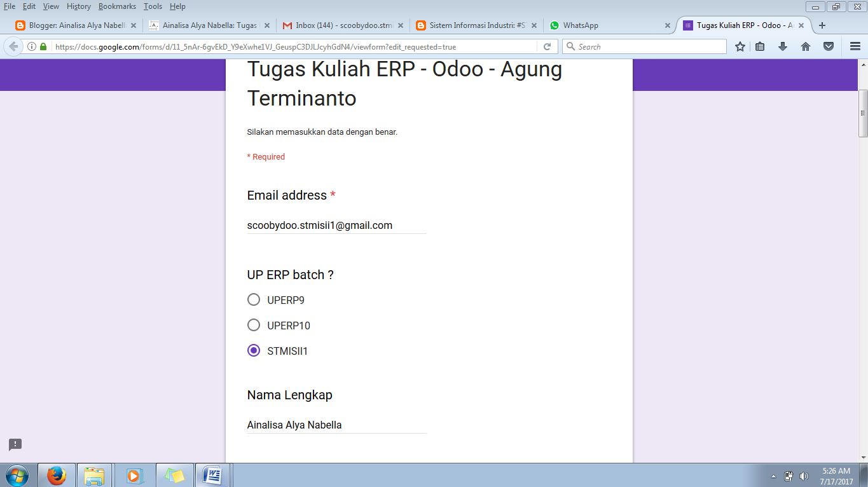This screenshot has height=487, width=868.
Task: Go to the browser home page icon
Action: tap(806, 46)
